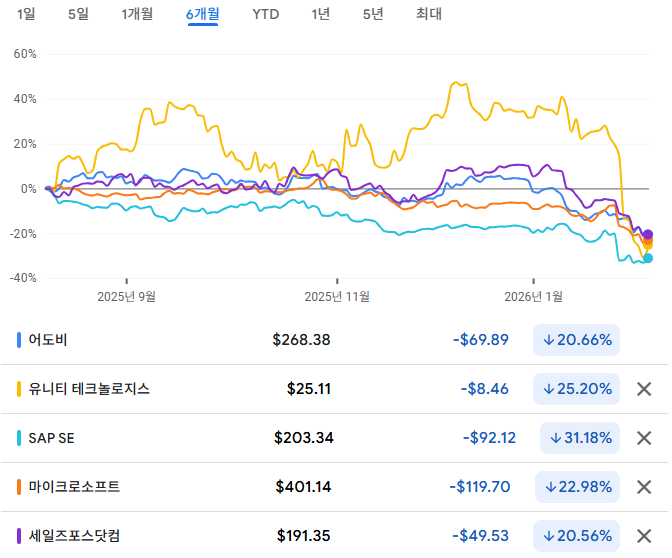Click the $25.11 price value
The width and height of the screenshot is (672, 558).
[x=309, y=389]
